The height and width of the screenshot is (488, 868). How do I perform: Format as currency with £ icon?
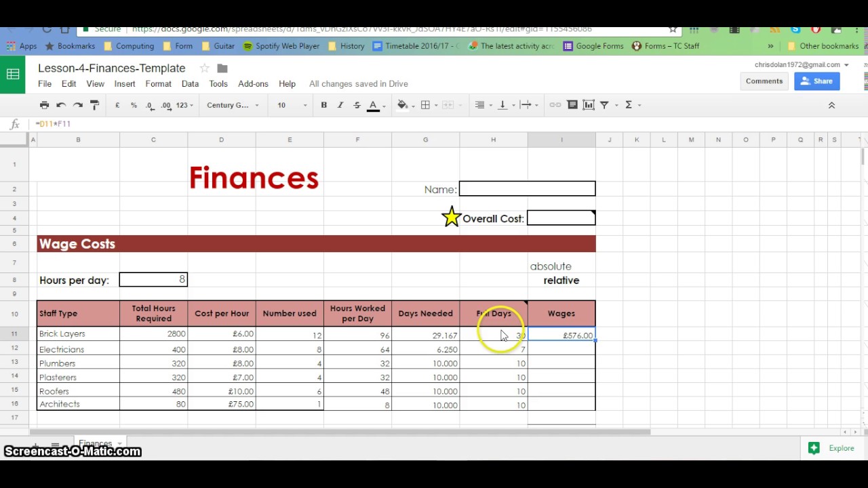click(117, 105)
